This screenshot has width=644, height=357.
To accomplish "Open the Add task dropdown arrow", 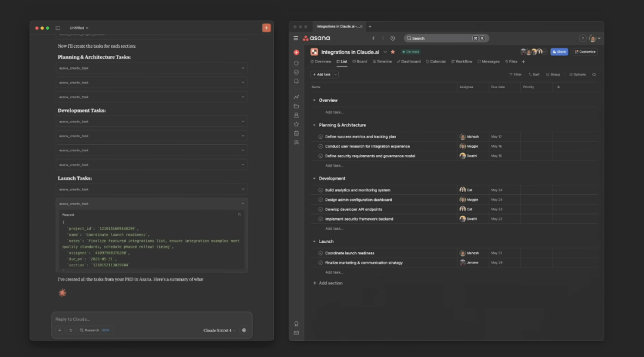I will (336, 74).
